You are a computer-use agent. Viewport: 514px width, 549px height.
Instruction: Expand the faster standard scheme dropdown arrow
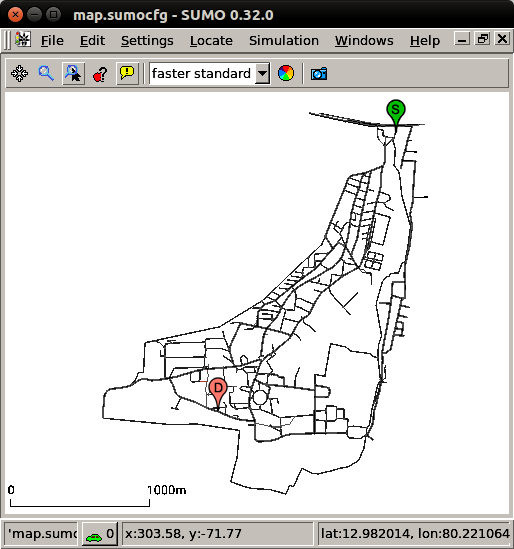[262, 74]
